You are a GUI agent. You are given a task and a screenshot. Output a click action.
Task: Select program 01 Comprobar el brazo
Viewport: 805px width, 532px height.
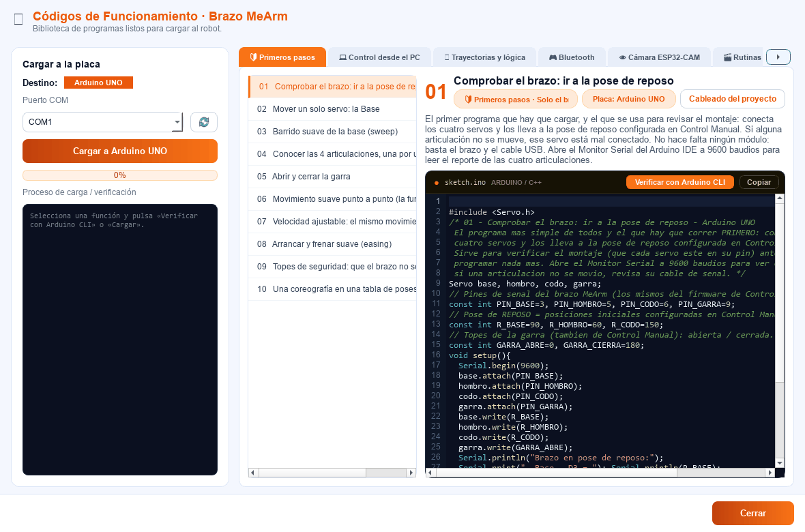(332, 86)
